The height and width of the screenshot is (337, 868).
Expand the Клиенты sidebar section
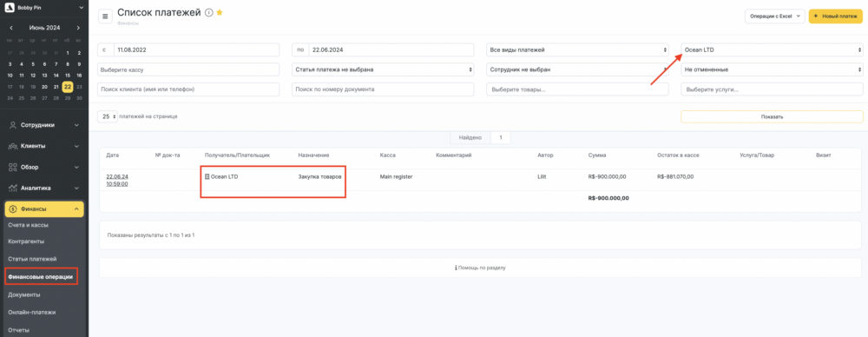pyautogui.click(x=44, y=146)
